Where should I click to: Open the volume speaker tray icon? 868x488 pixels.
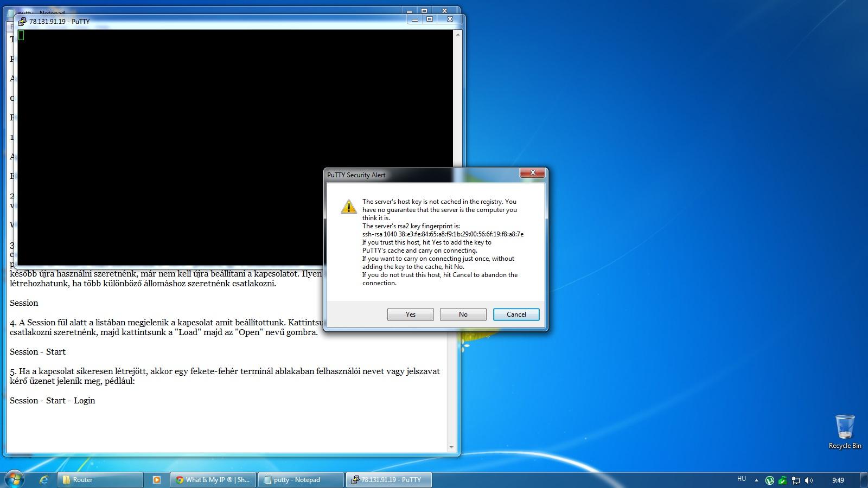pos(809,480)
